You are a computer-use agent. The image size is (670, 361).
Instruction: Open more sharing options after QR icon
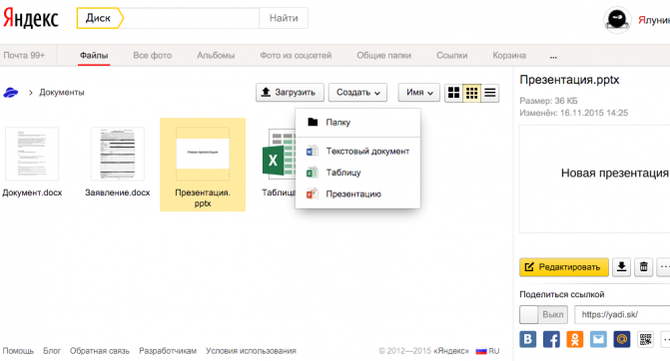[x=665, y=340]
